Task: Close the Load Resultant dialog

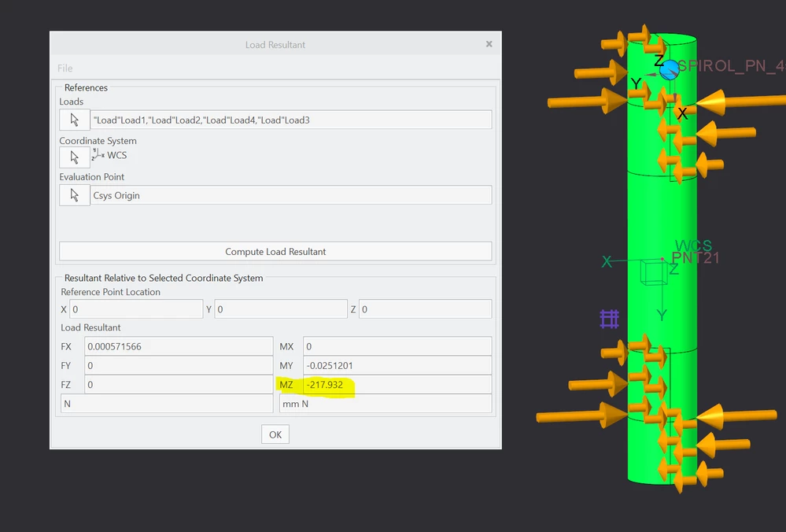Action: (x=489, y=43)
